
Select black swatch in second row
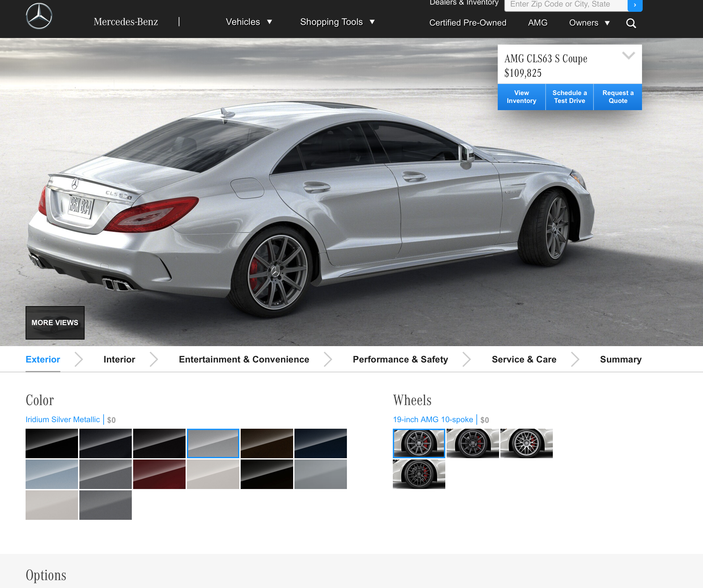tap(267, 474)
